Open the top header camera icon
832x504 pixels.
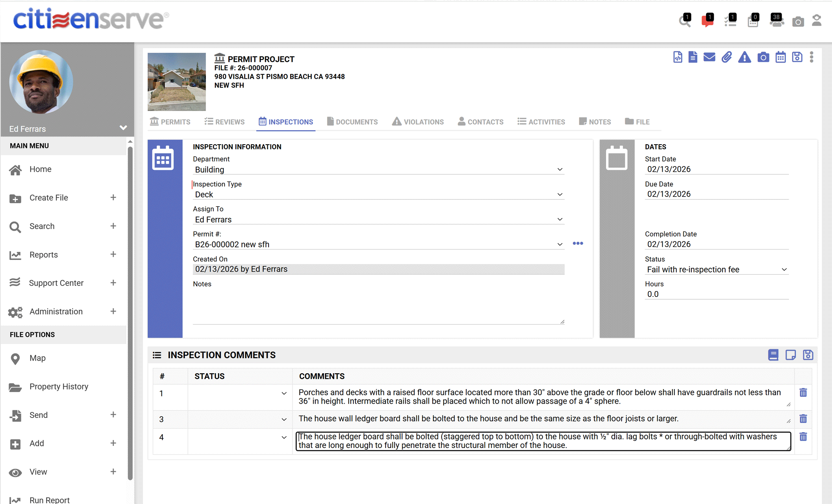pos(798,22)
